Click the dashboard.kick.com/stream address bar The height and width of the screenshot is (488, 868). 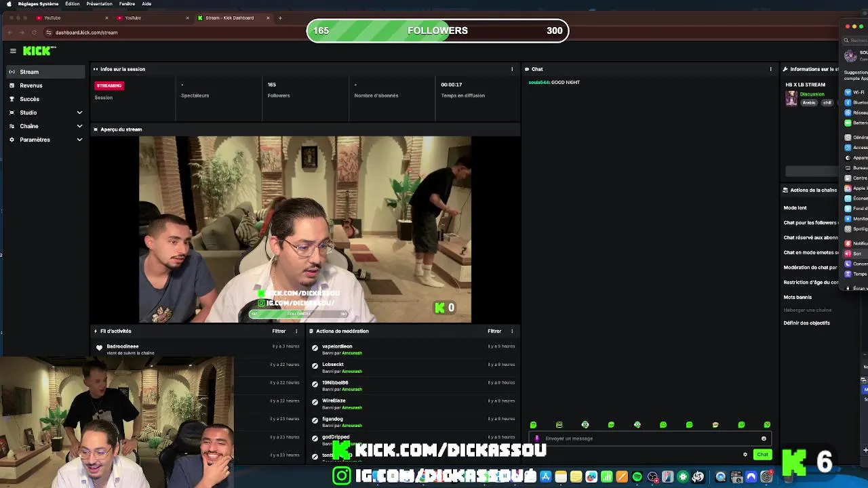86,33
